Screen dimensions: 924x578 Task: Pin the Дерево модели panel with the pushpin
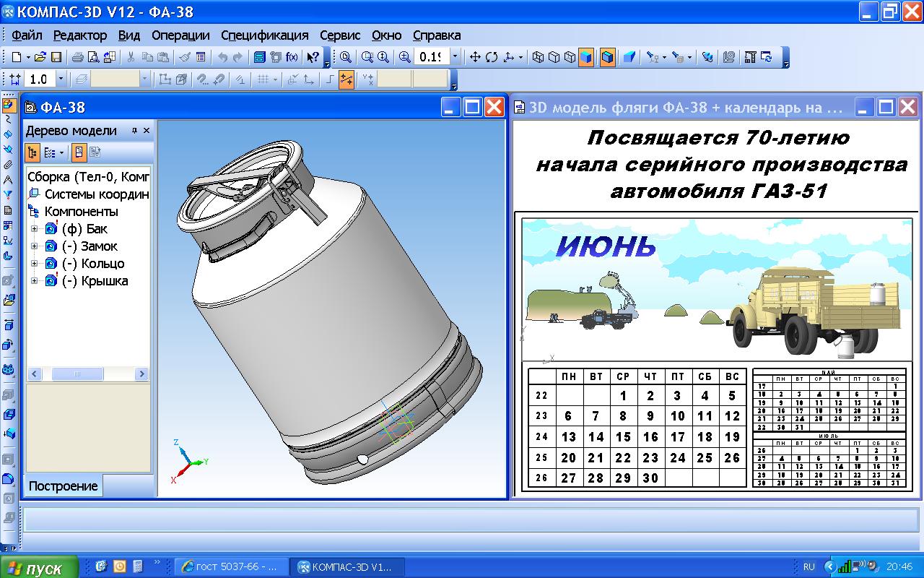click(x=134, y=131)
